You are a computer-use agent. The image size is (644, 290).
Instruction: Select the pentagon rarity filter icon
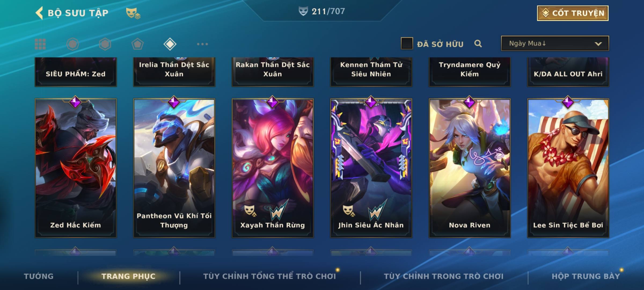point(137,44)
